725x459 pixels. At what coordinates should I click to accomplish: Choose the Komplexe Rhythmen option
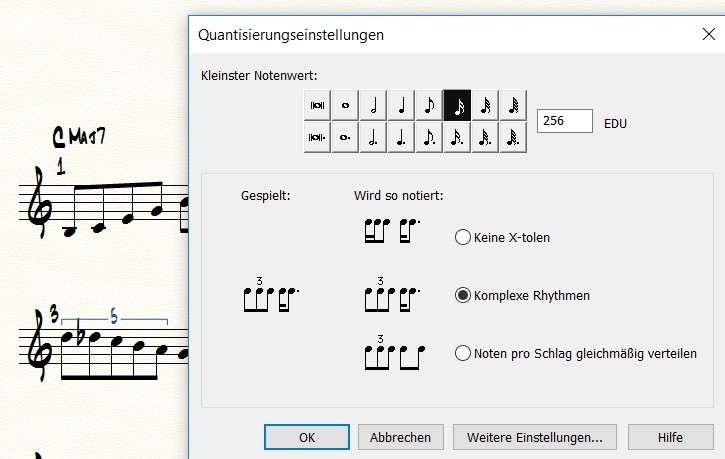click(x=463, y=295)
